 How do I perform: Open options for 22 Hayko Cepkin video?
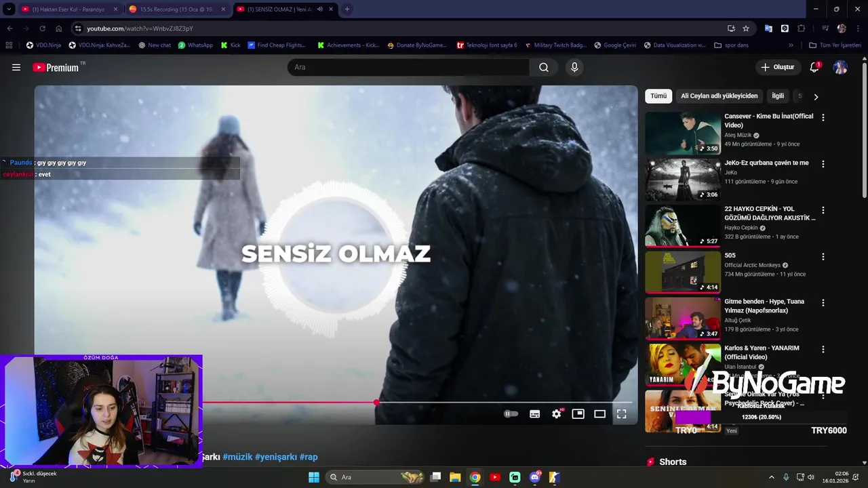823,210
